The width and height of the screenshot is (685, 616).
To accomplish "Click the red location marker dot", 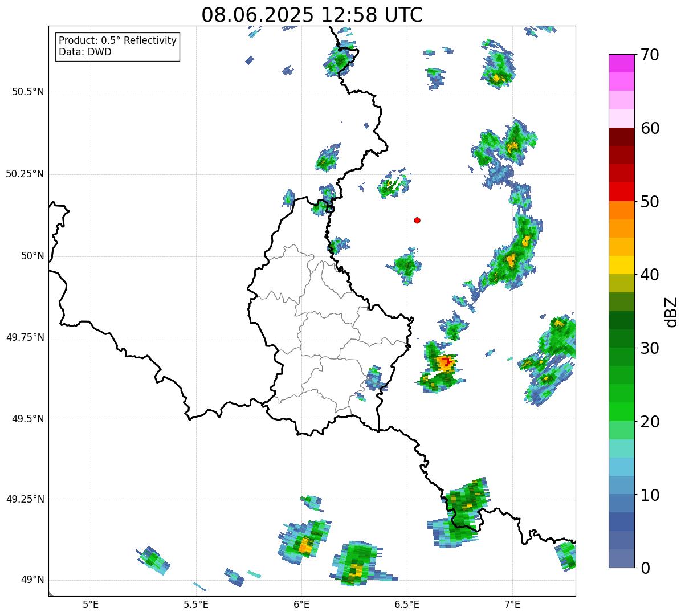I will tap(417, 220).
